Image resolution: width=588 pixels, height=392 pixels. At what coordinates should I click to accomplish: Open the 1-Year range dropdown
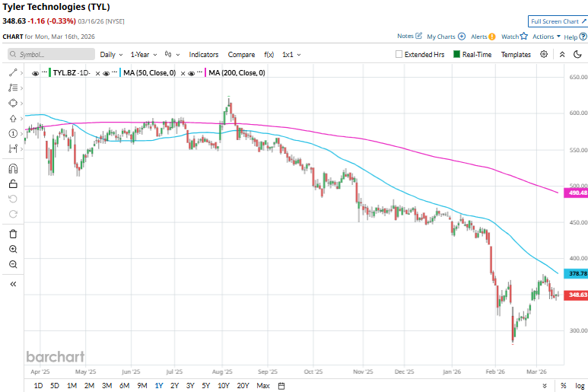point(144,54)
